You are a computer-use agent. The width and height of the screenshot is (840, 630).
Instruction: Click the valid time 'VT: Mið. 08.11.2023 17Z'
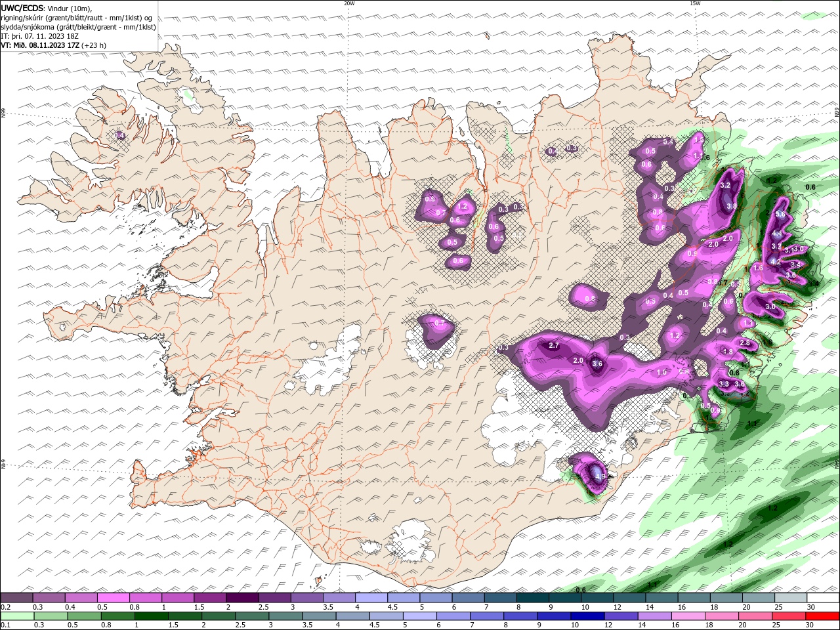[40, 45]
